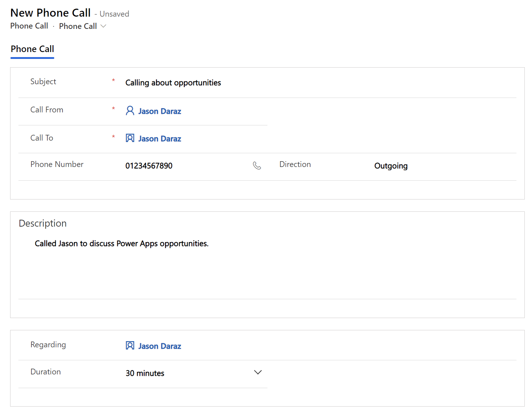
Task: Click the Regarding label
Action: (x=48, y=345)
